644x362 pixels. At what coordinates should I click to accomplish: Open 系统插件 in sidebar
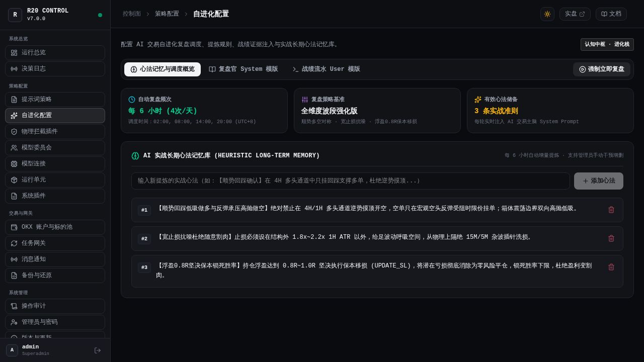[55, 196]
